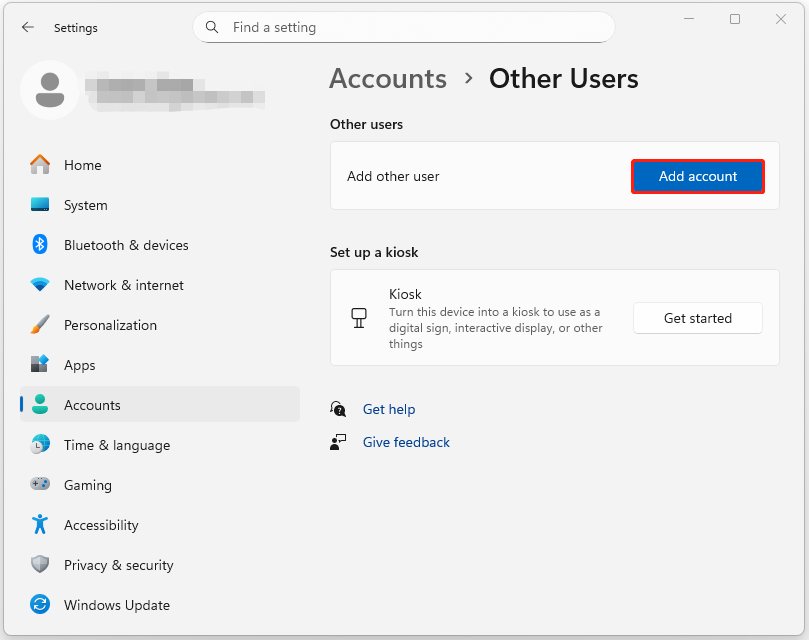Select the Windows Update icon
Image resolution: width=809 pixels, height=640 pixels.
click(40, 605)
